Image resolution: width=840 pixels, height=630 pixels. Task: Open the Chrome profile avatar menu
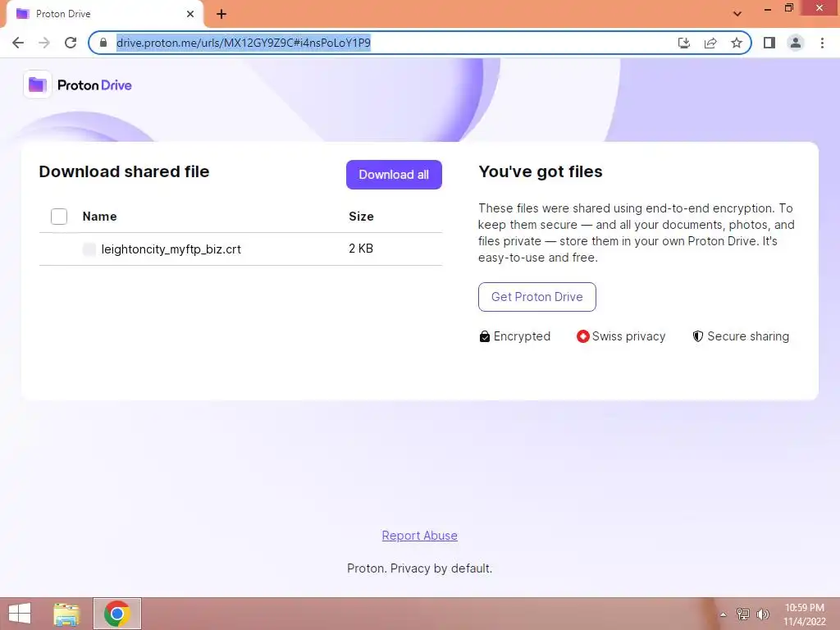click(796, 43)
